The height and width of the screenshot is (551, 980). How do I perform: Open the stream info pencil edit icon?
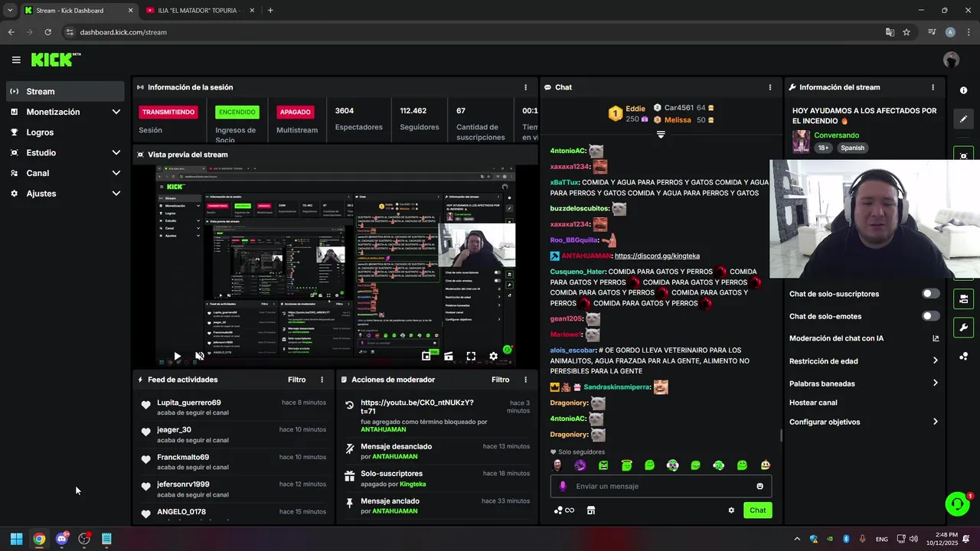[x=963, y=119]
